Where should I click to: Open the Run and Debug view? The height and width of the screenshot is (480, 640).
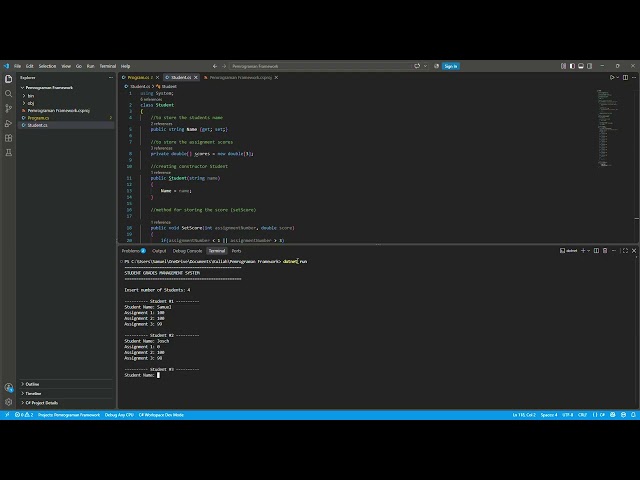[9, 123]
